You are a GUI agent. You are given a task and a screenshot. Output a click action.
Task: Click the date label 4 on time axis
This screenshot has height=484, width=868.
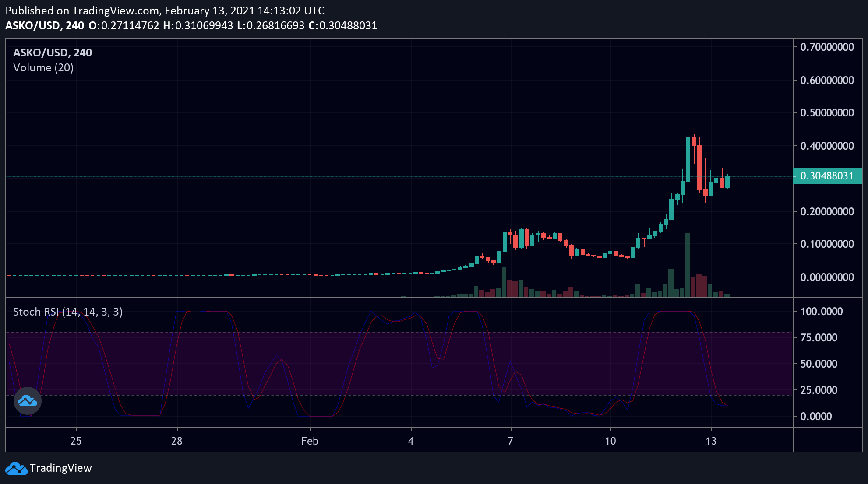click(411, 441)
